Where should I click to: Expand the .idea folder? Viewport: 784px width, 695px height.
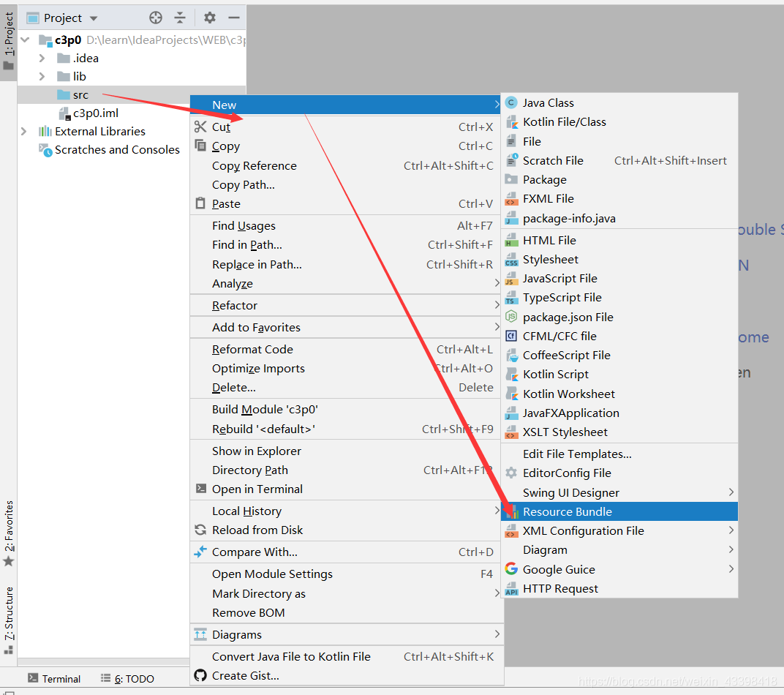[x=42, y=58]
